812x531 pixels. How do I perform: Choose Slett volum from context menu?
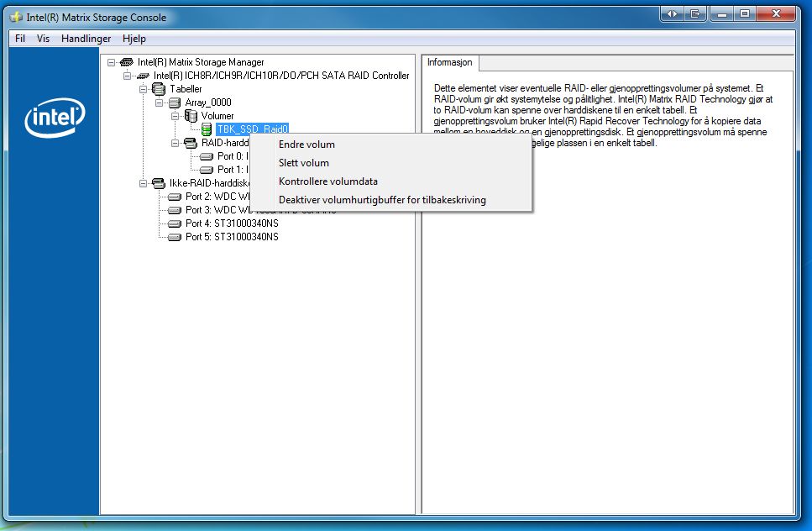(391, 163)
